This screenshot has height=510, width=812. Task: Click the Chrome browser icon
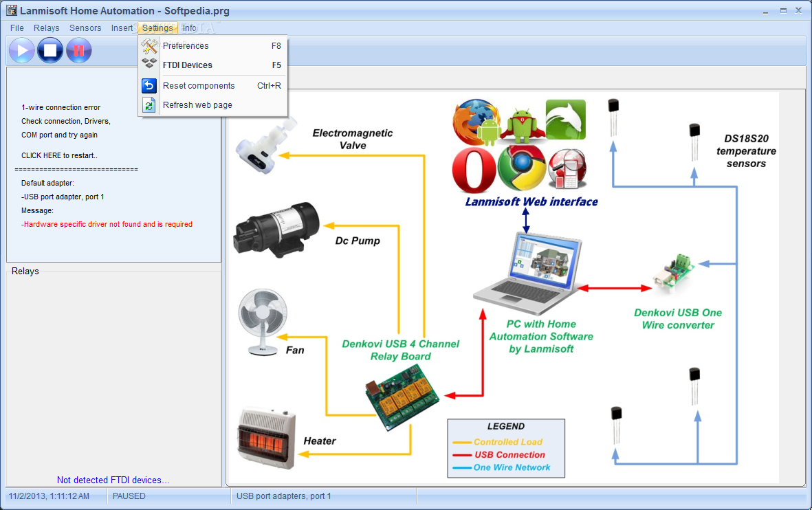coord(522,168)
